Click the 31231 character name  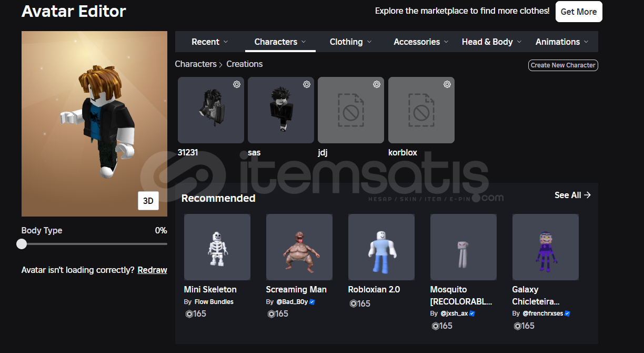pyautogui.click(x=188, y=152)
